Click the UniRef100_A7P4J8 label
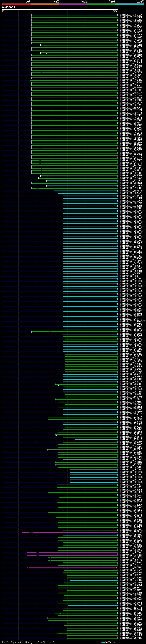This screenshot has width=146, height=644. click(x=131, y=48)
